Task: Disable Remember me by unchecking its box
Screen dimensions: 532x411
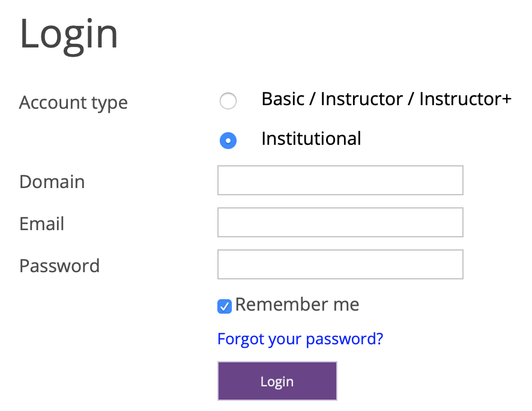Action: click(224, 307)
